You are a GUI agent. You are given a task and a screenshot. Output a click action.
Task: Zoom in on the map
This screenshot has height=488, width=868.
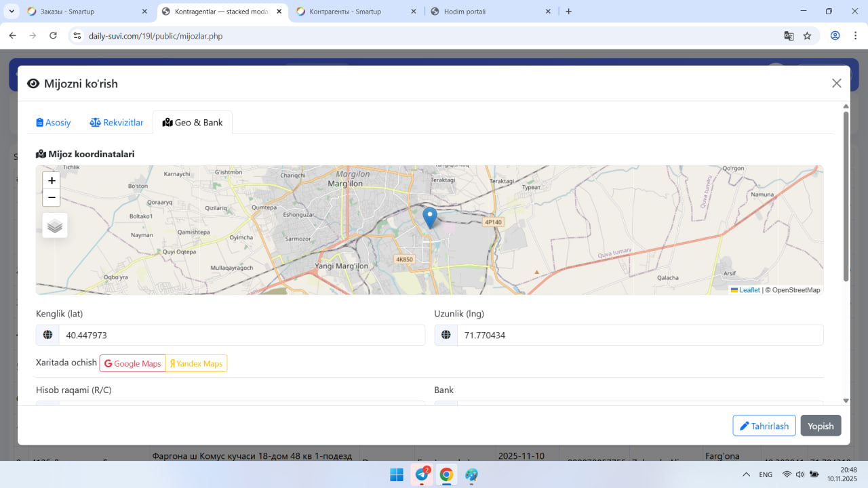point(52,181)
